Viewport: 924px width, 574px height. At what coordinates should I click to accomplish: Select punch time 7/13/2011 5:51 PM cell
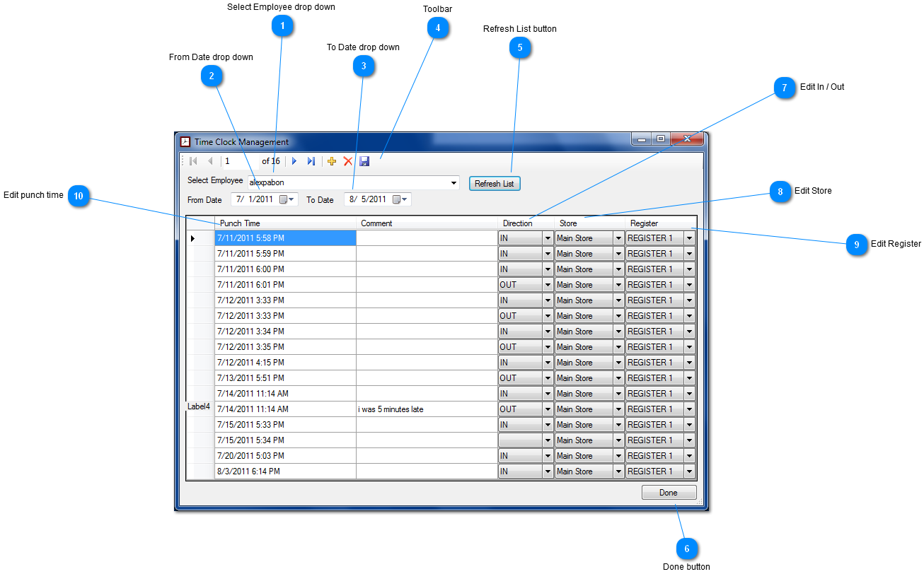285,378
